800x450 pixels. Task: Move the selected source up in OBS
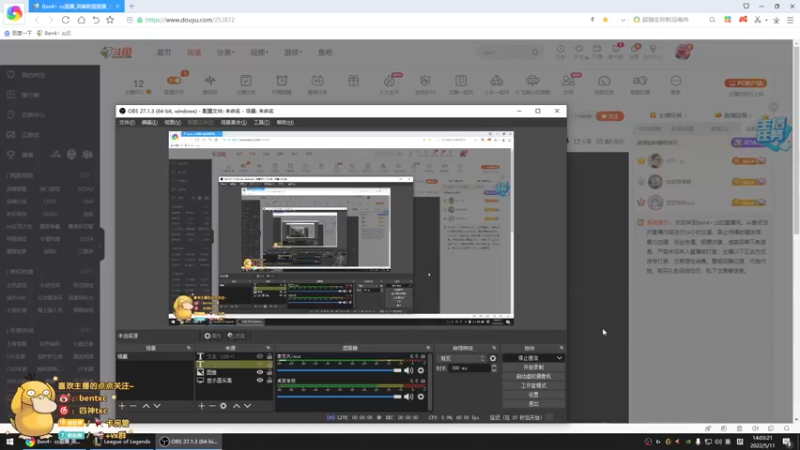point(236,406)
